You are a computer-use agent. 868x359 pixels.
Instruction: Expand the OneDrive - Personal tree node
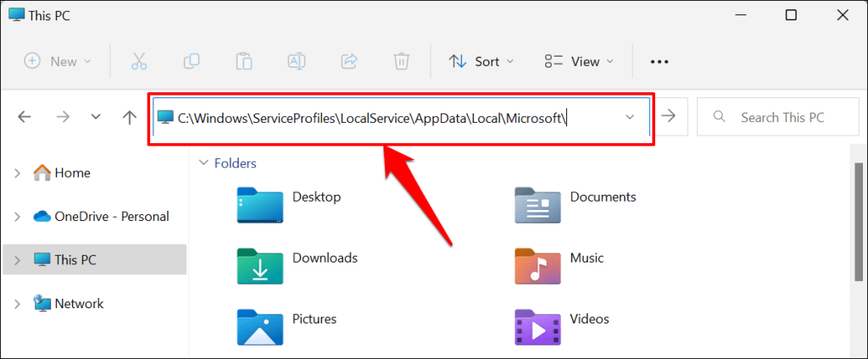coord(18,216)
